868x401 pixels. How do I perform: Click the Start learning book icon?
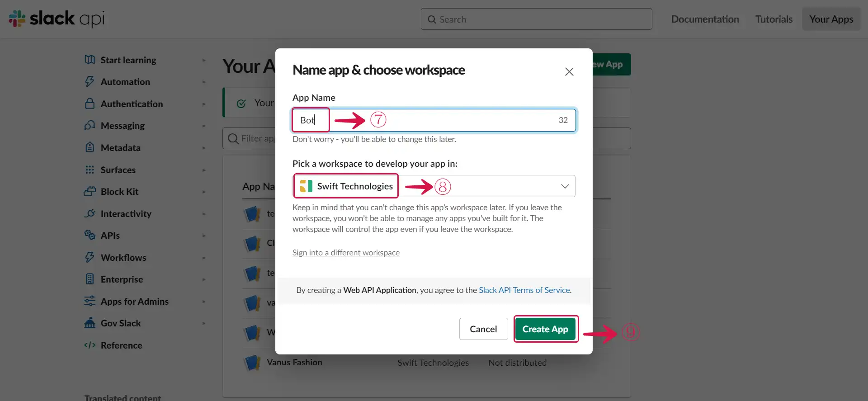pyautogui.click(x=90, y=60)
